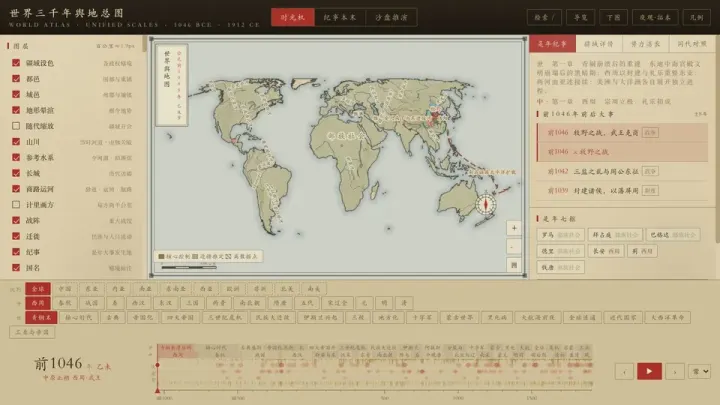Select the 蒙古世界 world era chip
This screenshot has height=405, width=720.
point(460,317)
